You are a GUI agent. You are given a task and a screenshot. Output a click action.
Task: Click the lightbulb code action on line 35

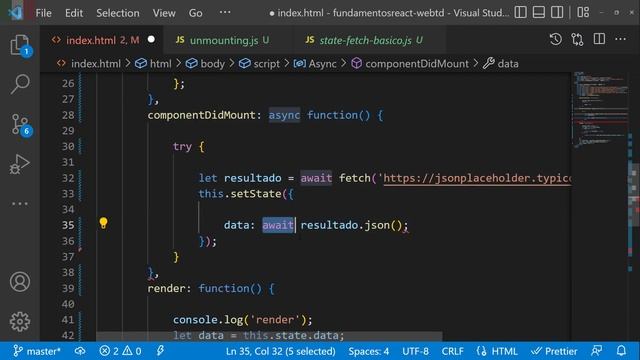tap(103, 223)
